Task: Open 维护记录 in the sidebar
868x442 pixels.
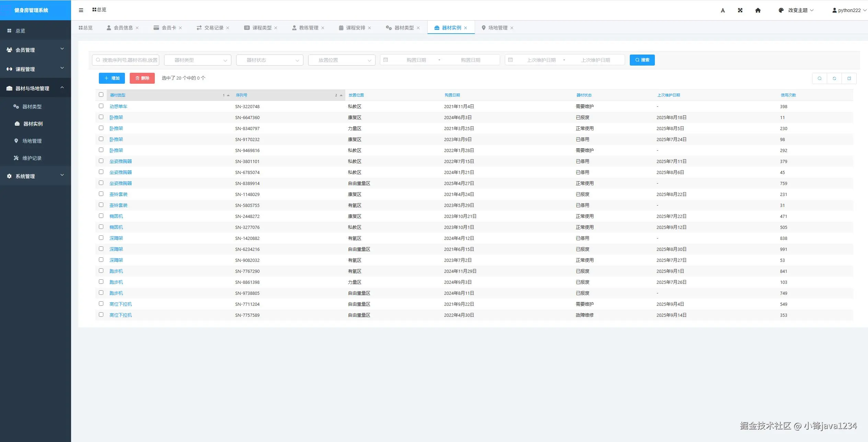Action: [32, 158]
